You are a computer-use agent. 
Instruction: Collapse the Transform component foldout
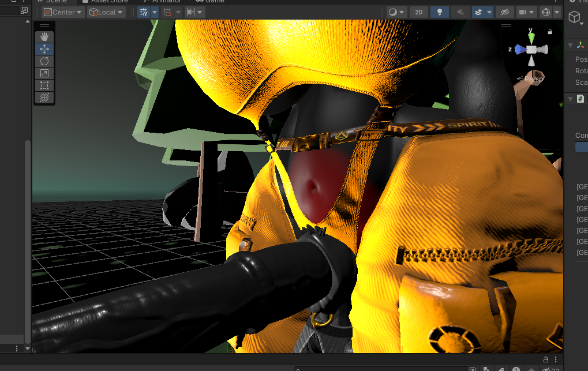[570, 46]
